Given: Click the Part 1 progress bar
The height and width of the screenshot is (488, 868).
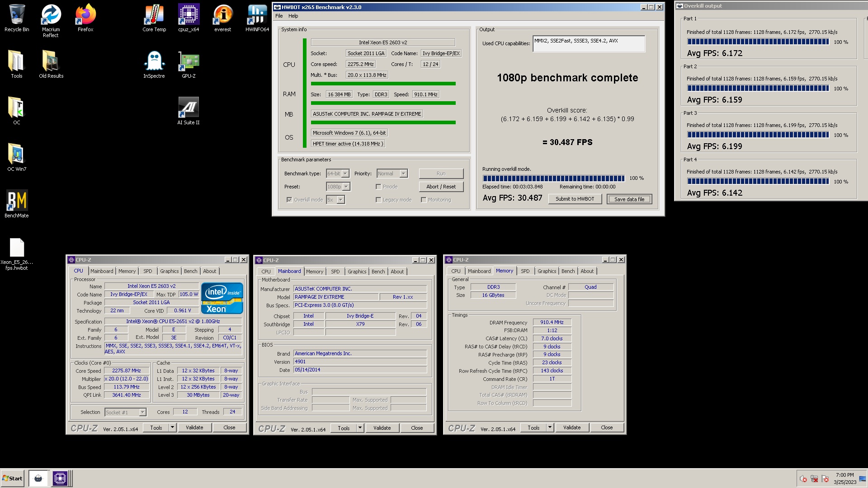Looking at the screenshot, I should [x=758, y=42].
